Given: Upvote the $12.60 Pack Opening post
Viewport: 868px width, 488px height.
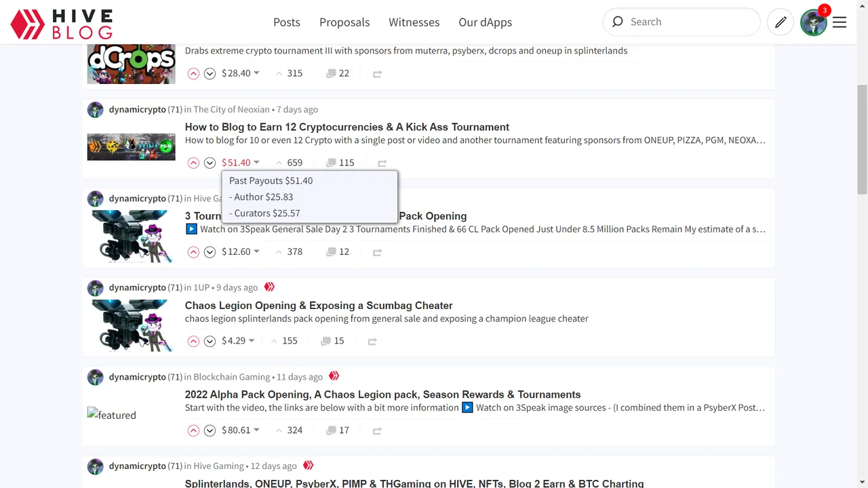Looking at the screenshot, I should pyautogui.click(x=193, y=252).
